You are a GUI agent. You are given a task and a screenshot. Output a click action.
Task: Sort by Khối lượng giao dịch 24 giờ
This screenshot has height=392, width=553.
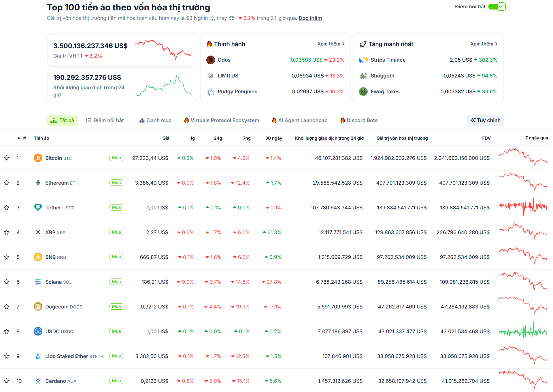coord(329,138)
